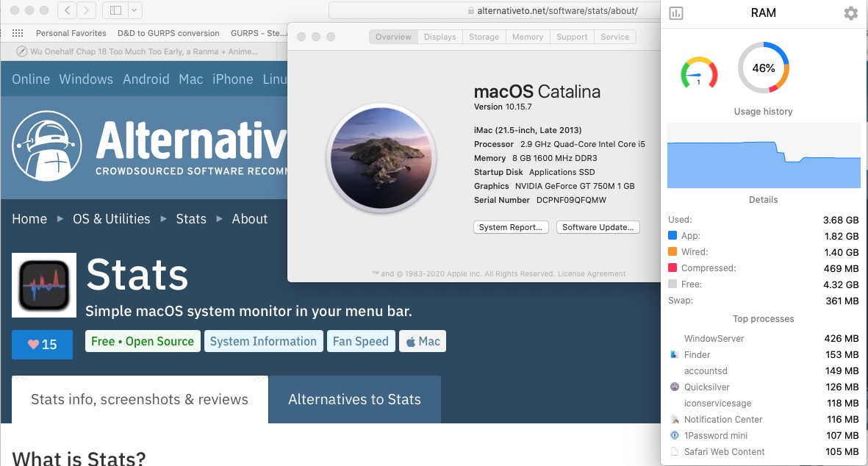868x466 pixels.
Task: Click the WindowServer process row
Action: tap(764, 339)
